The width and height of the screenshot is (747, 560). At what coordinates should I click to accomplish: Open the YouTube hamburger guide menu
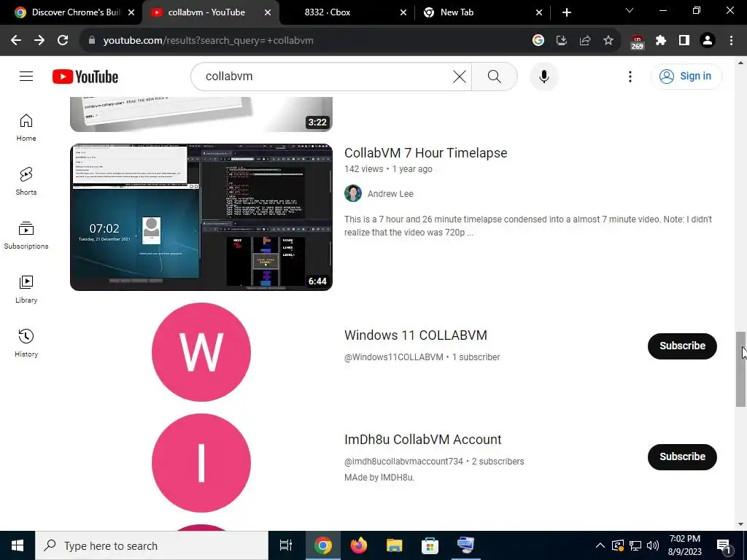26,76
